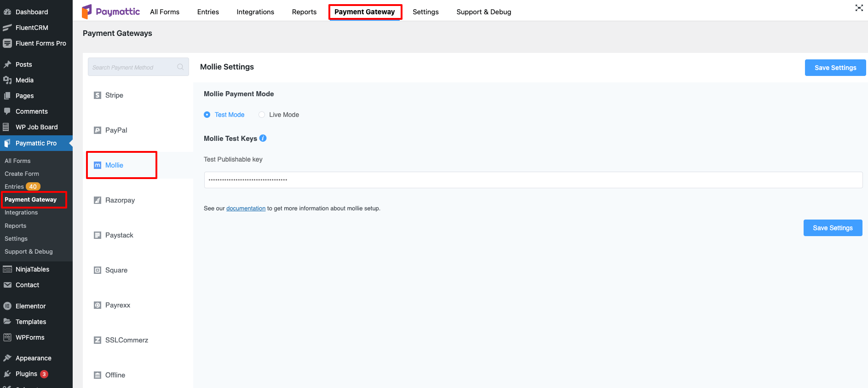The width and height of the screenshot is (868, 388).
Task: Click the Elementor icon
Action: [x=7, y=306]
